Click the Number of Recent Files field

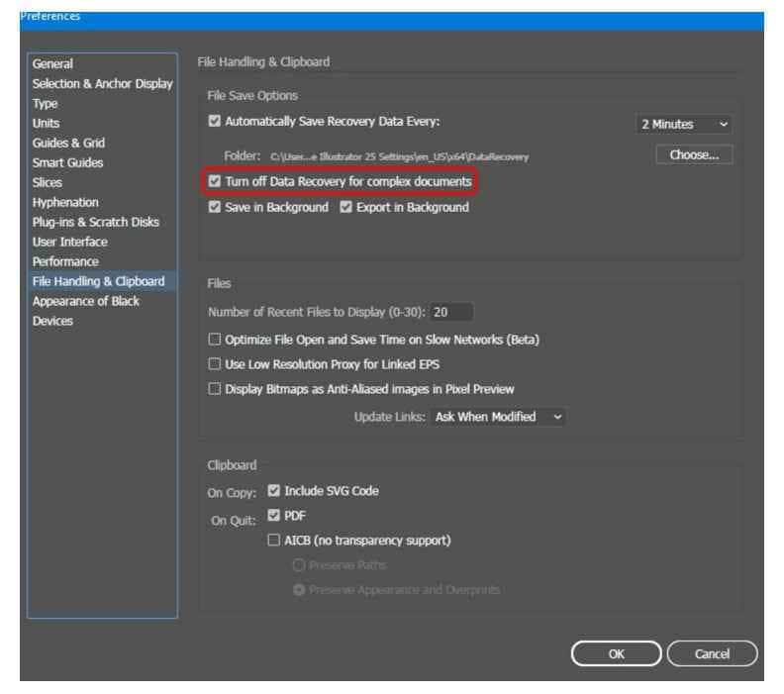(451, 312)
